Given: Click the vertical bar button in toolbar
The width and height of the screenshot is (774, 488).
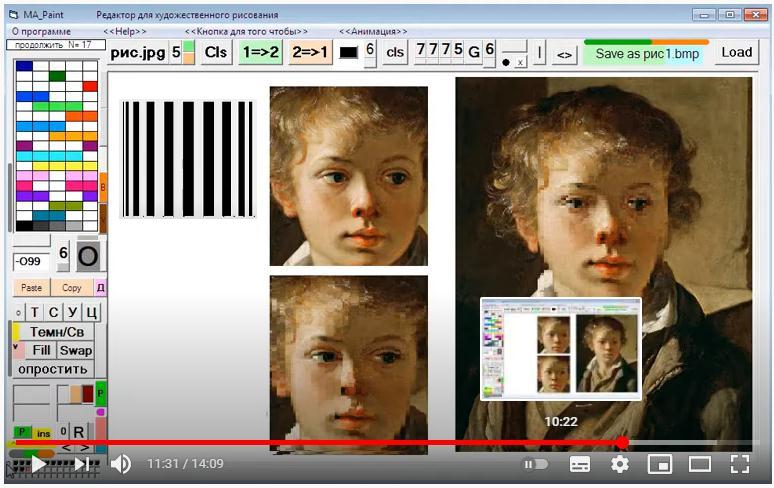Looking at the screenshot, I should pyautogui.click(x=539, y=52).
